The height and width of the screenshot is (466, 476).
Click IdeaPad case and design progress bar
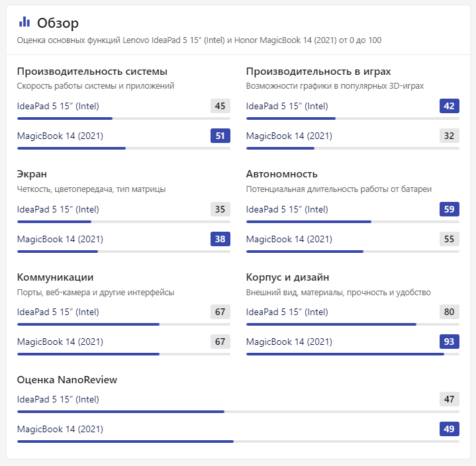(x=353, y=324)
